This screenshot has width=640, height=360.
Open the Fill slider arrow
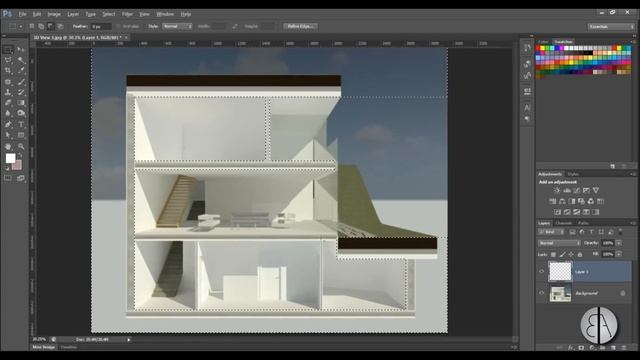(x=619, y=254)
